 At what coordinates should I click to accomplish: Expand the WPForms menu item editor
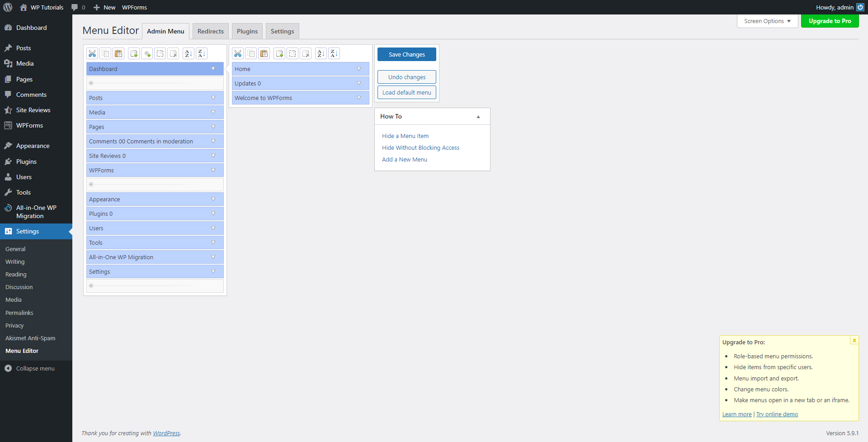coord(213,170)
